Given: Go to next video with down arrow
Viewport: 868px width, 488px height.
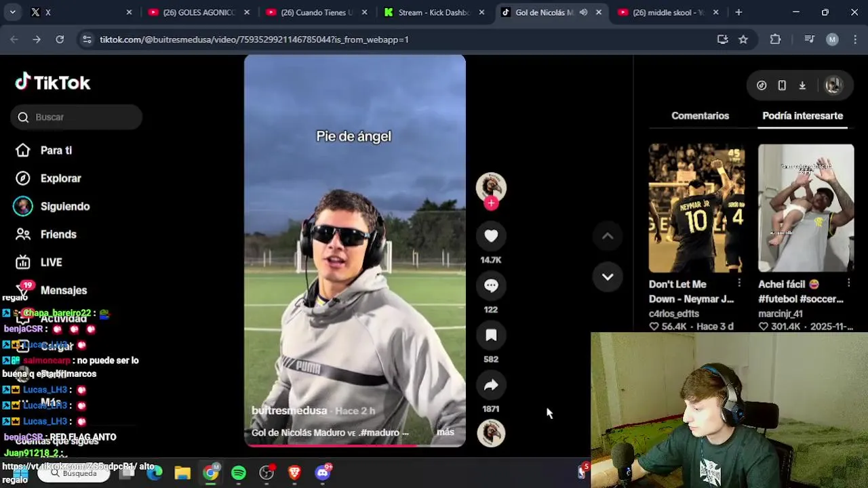Looking at the screenshot, I should pyautogui.click(x=608, y=277).
